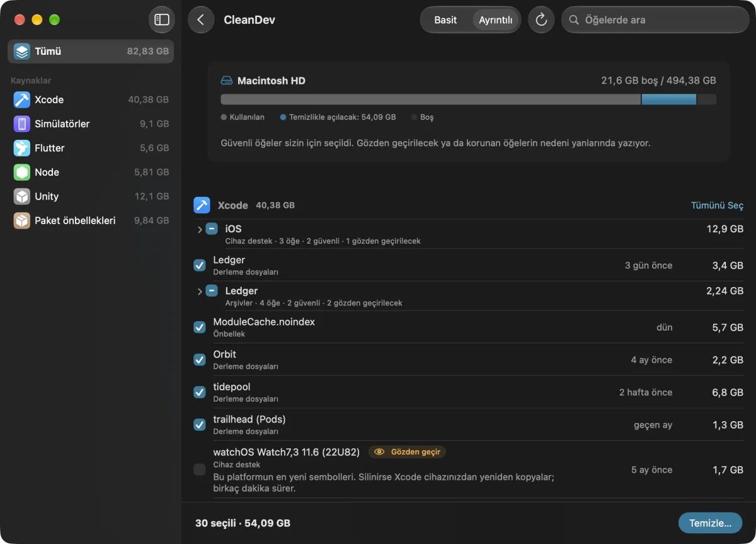Viewport: 756px width, 544px height.
Task: Click the Unity cube icon
Action: click(22, 196)
